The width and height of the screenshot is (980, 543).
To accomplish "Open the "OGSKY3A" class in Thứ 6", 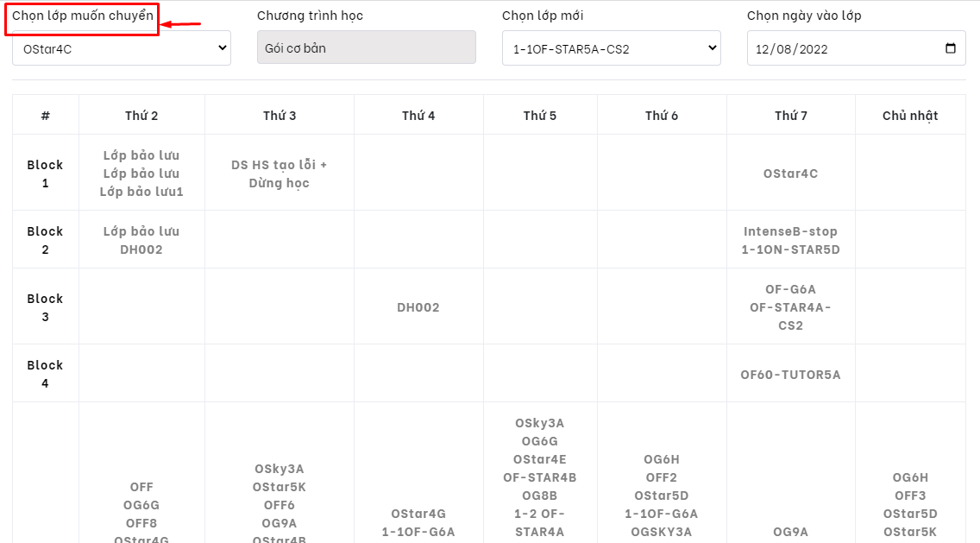I will 662,532.
